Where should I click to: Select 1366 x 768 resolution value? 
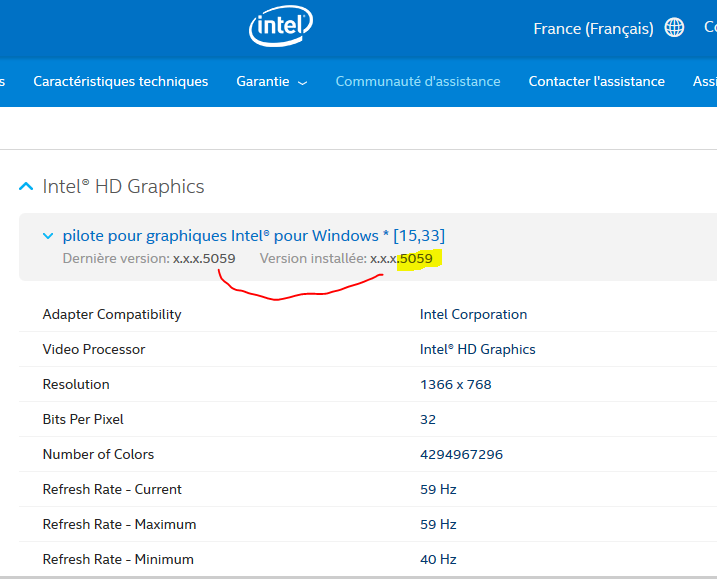click(x=455, y=384)
